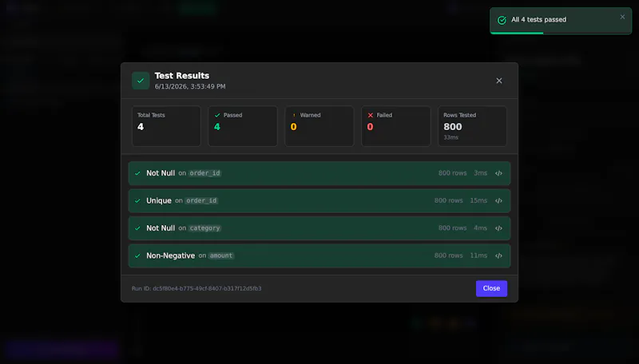The image size is (639, 364).
Task: Select the Not Null on order_id row
Action: point(319,173)
